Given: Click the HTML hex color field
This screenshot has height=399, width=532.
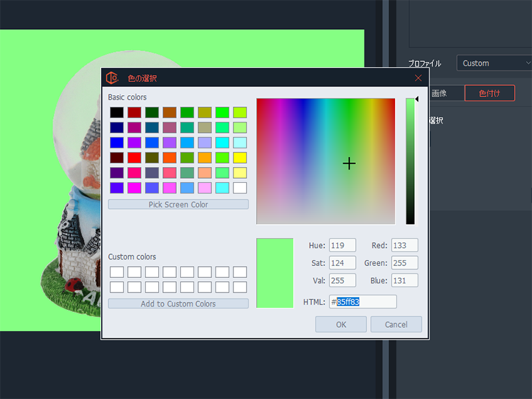Looking at the screenshot, I should [363, 302].
